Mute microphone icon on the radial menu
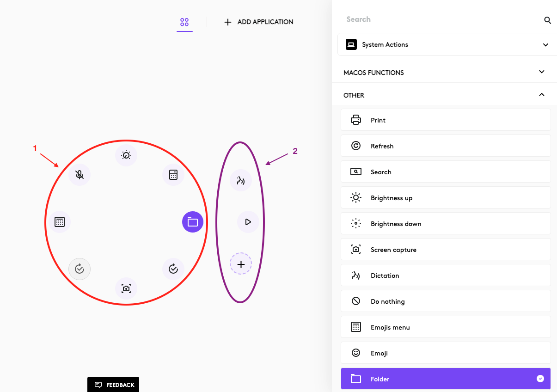Image resolution: width=557 pixels, height=392 pixels. click(79, 175)
